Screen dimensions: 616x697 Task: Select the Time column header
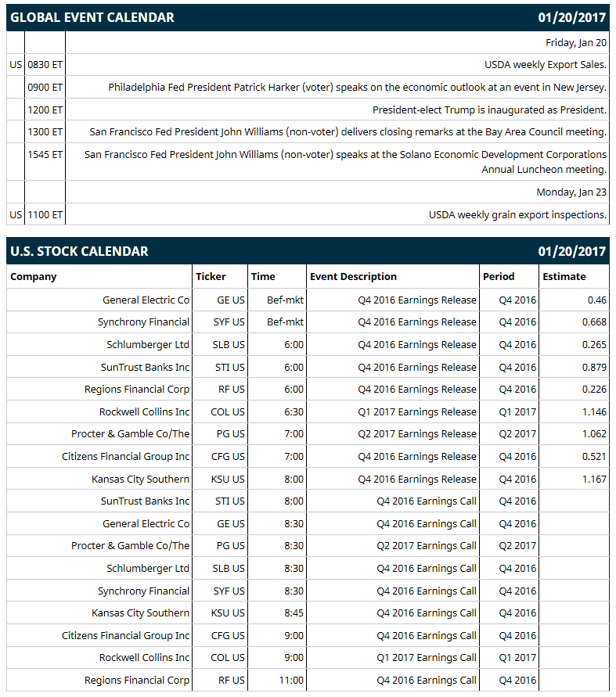point(263,276)
